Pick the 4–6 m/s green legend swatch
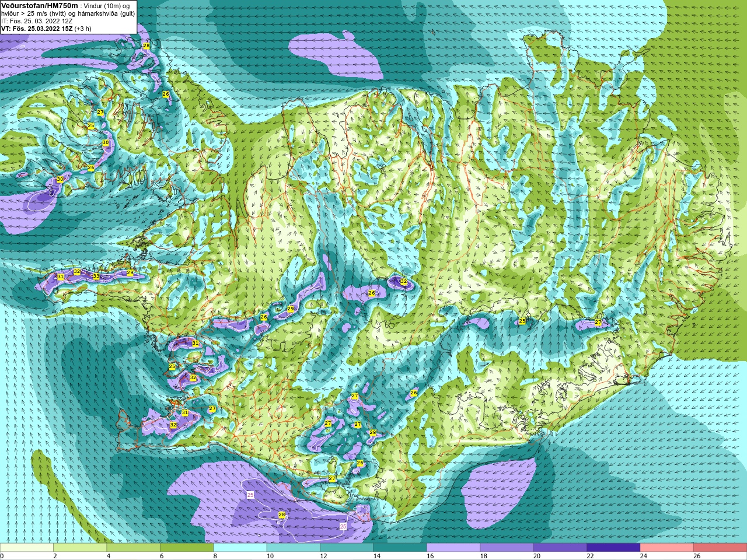747x560 pixels. pos(133,548)
